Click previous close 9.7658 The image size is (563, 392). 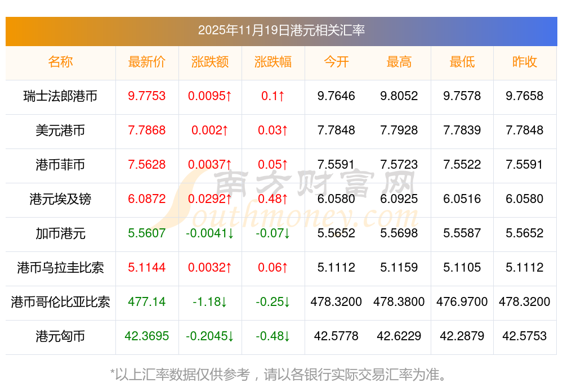pyautogui.click(x=525, y=96)
